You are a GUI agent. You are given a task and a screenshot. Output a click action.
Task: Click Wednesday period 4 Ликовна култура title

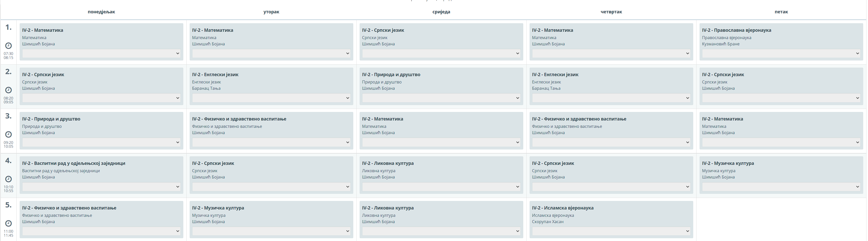pyautogui.click(x=388, y=163)
